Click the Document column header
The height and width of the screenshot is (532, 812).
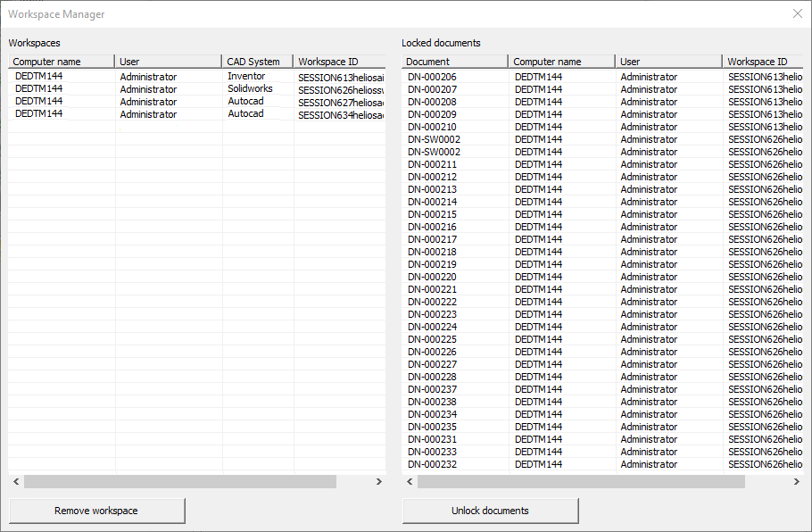455,62
